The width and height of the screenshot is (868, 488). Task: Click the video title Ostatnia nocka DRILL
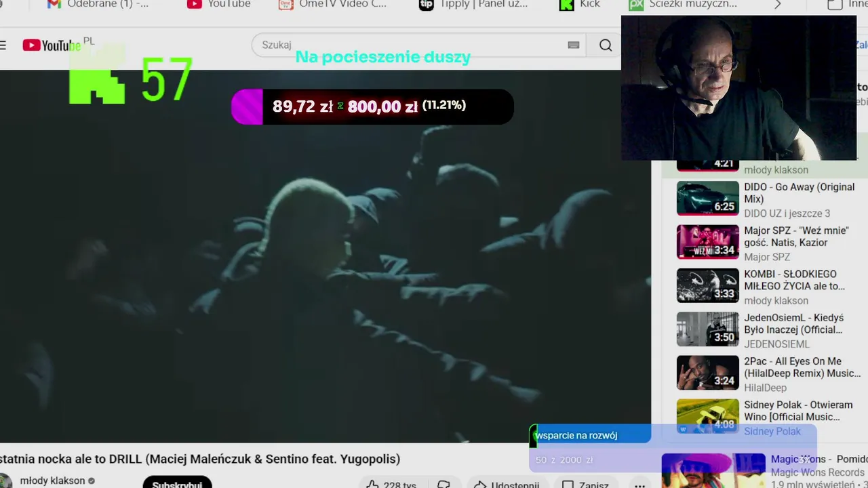(x=200, y=459)
